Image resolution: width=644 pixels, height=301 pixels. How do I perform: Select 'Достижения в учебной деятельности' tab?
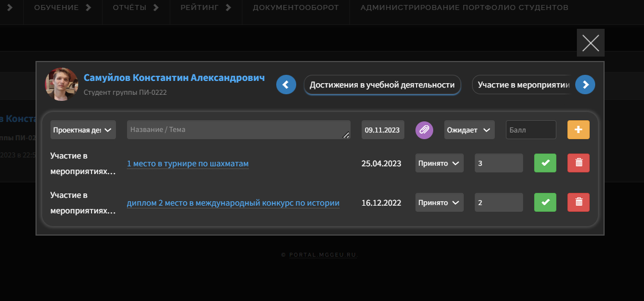[382, 85]
